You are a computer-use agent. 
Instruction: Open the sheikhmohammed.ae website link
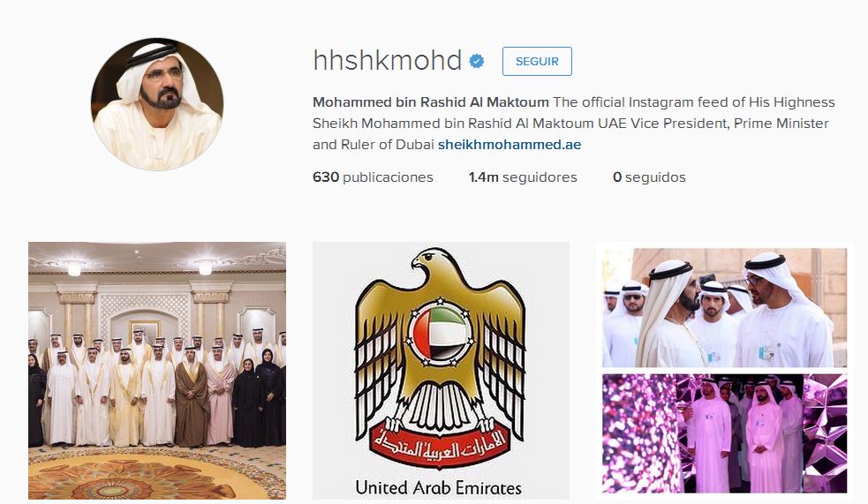click(x=509, y=145)
